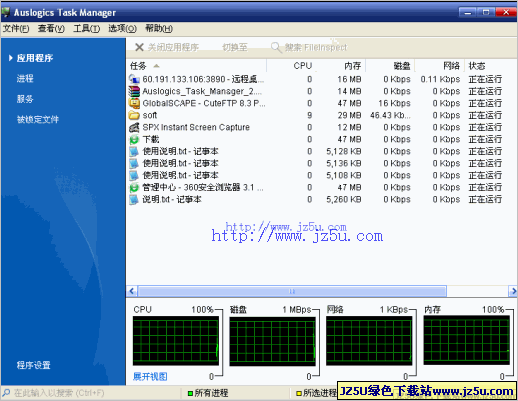Select SPX Instant Screen Capture task name
518x401 pixels.
(196, 127)
